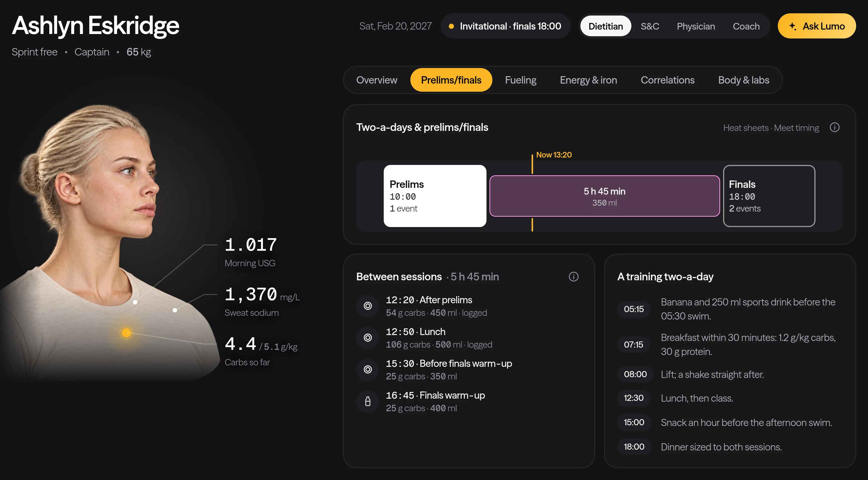Select the Finals warm-up bottle icon
The height and width of the screenshot is (480, 868).
coord(368,401)
